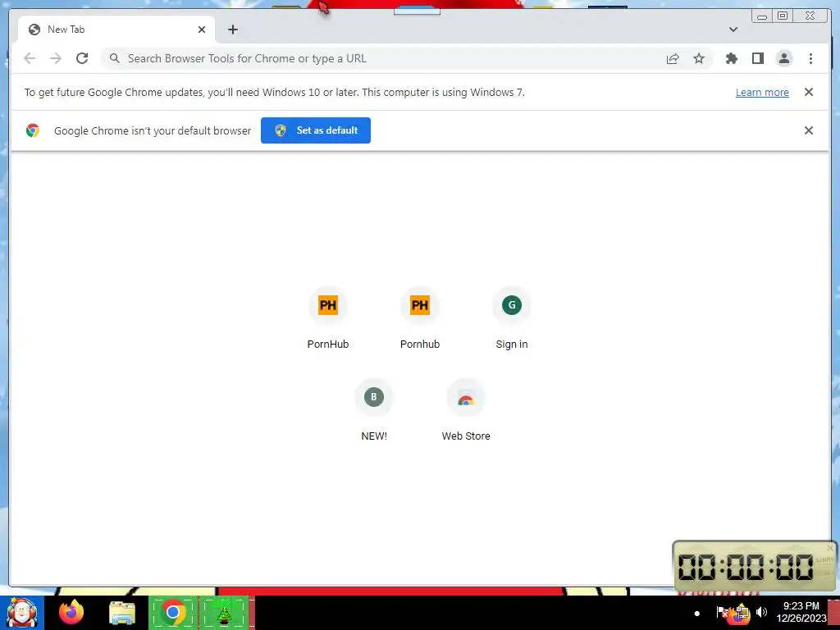
Task: Reload the current page
Action: coord(82,58)
